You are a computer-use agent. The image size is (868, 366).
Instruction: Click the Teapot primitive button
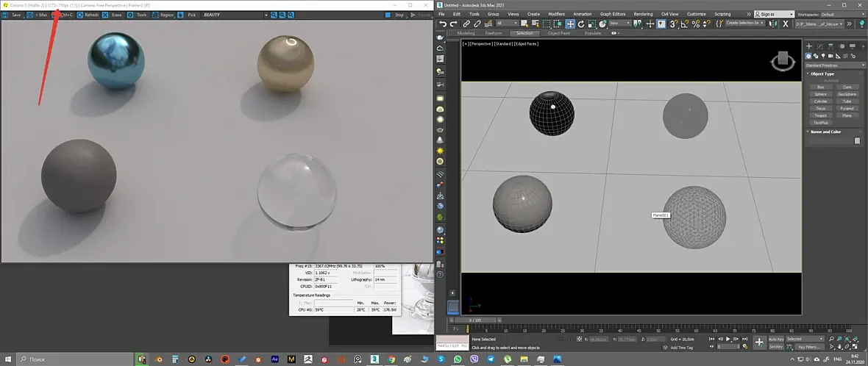[x=820, y=115]
